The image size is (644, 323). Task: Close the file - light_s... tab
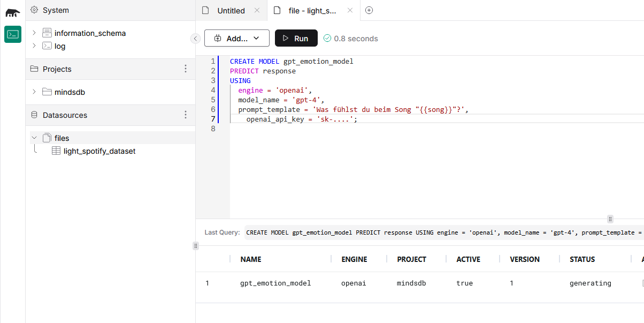point(350,10)
